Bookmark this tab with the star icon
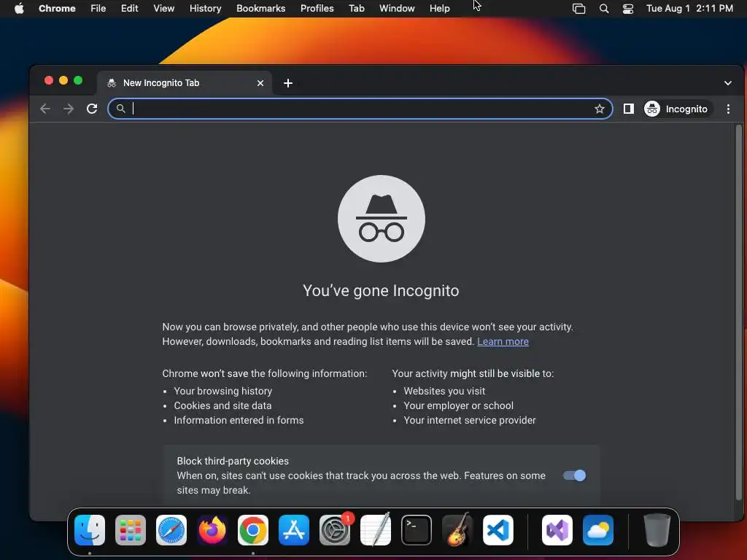 pyautogui.click(x=600, y=109)
